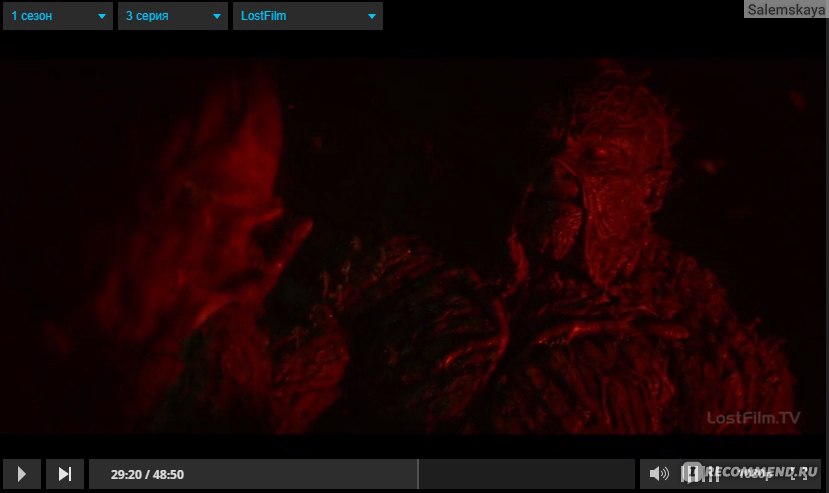The image size is (829, 493).
Task: Enter fullscreen with the corner brackets icon
Action: coord(799,474)
